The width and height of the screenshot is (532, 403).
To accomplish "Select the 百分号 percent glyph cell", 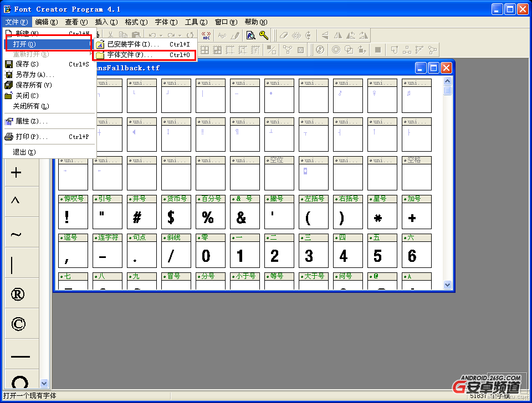I will (x=211, y=212).
